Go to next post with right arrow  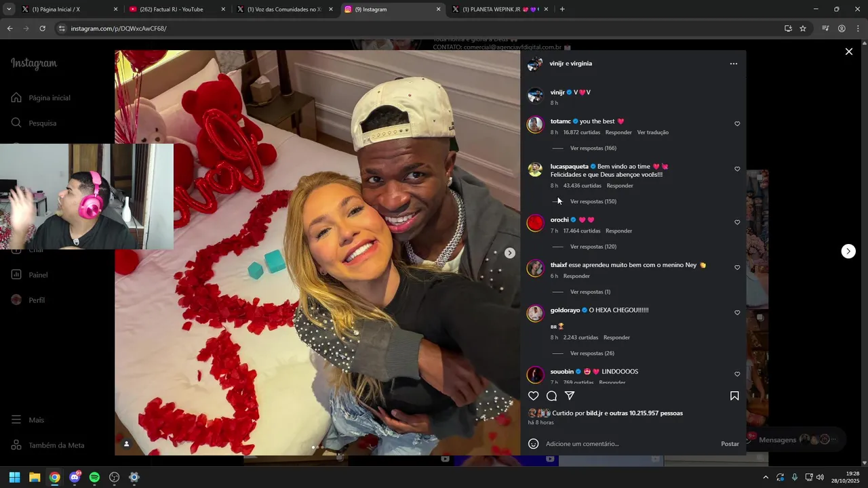click(x=848, y=251)
